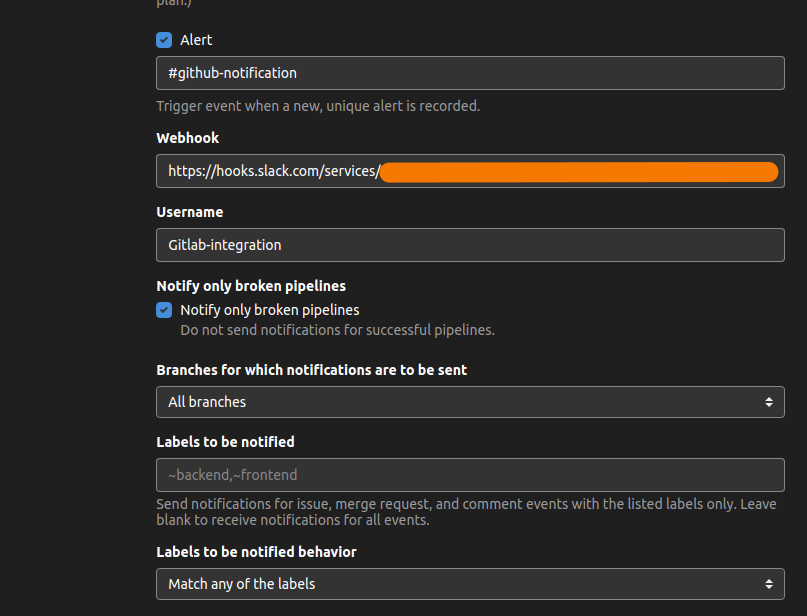Image resolution: width=807 pixels, height=616 pixels.
Task: Click the Labels to be notified behavior label
Action: 256,552
